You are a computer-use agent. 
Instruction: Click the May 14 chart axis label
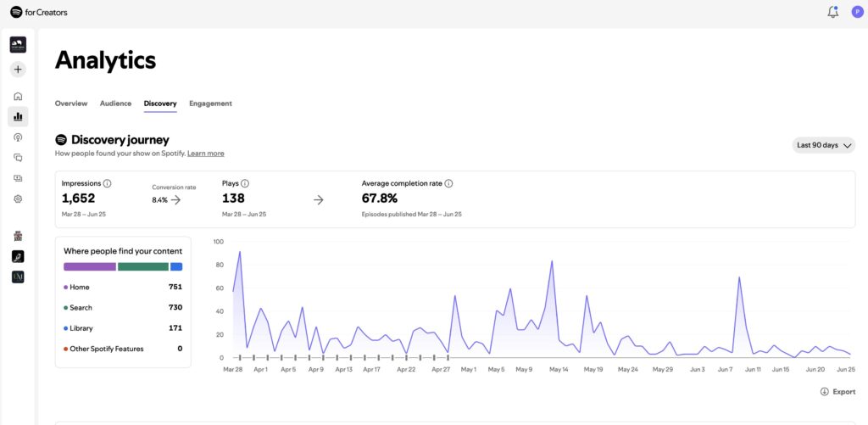[x=558, y=369]
